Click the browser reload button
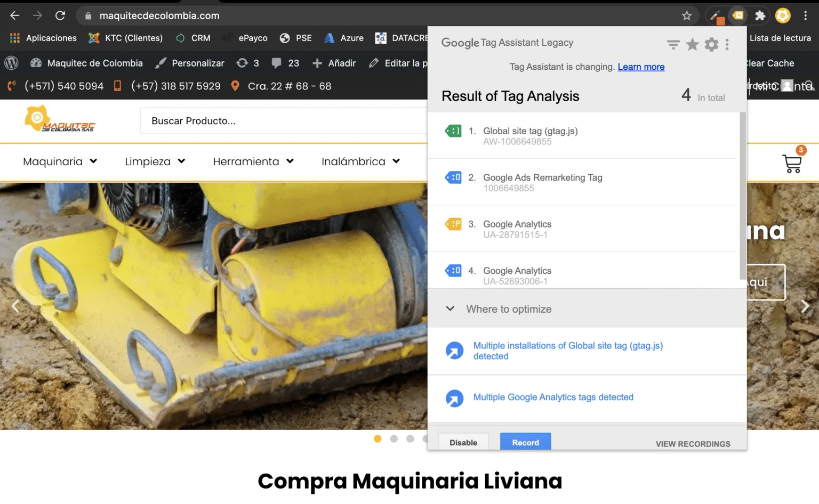The image size is (819, 504). pyautogui.click(x=60, y=15)
